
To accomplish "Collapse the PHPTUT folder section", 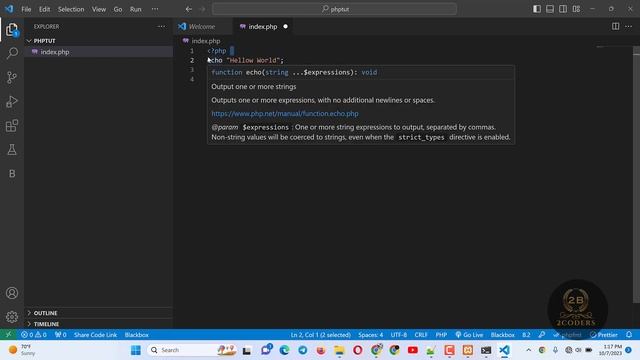I will 98,41.
